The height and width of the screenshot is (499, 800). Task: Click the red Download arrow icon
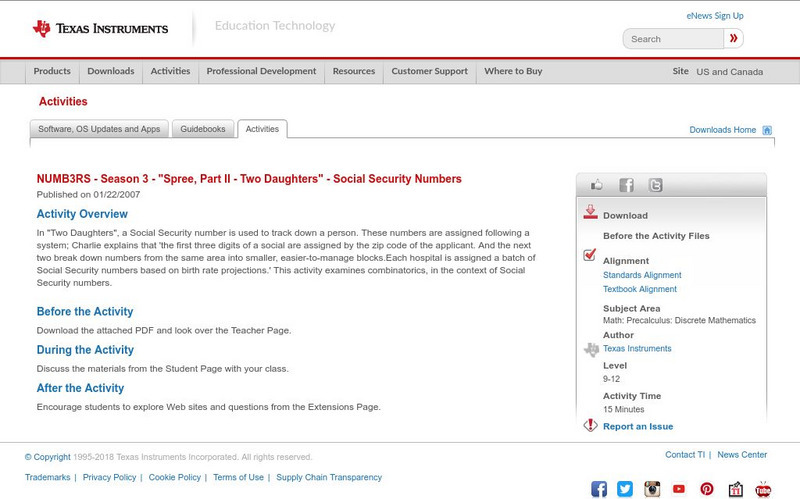[x=590, y=212]
